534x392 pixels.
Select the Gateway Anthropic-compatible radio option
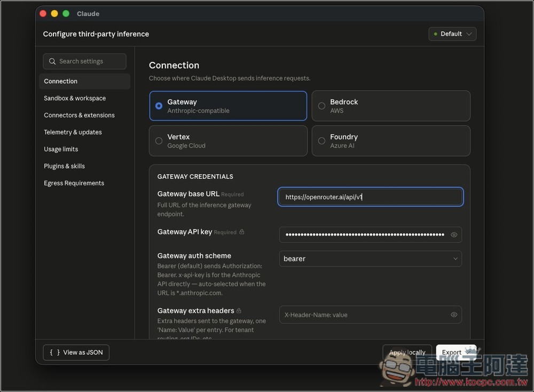click(x=159, y=106)
